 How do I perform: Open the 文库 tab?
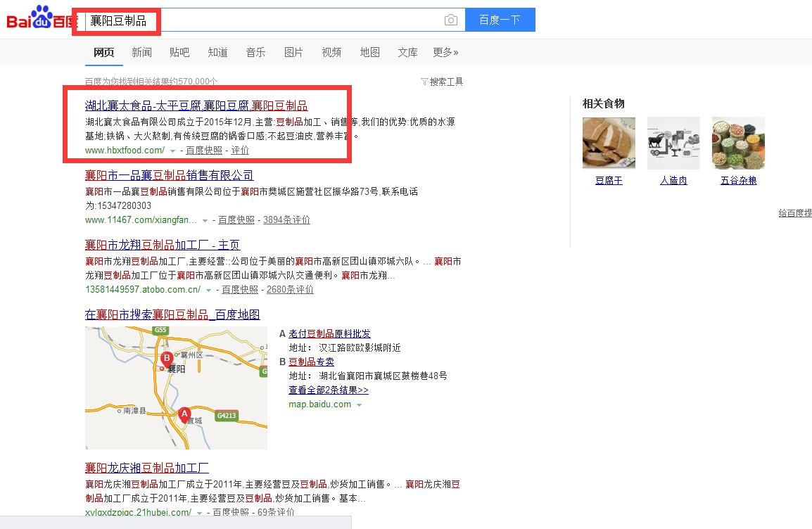[407, 52]
